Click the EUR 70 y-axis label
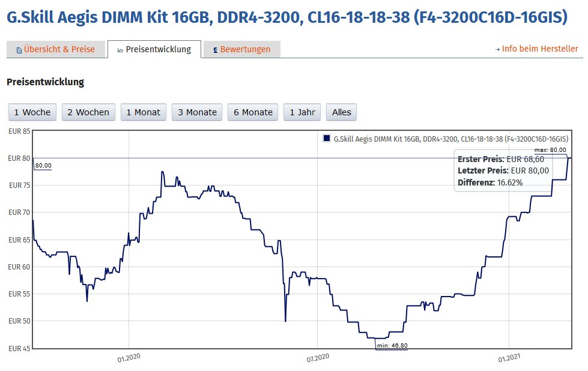This screenshot has height=371, width=588. click(19, 213)
